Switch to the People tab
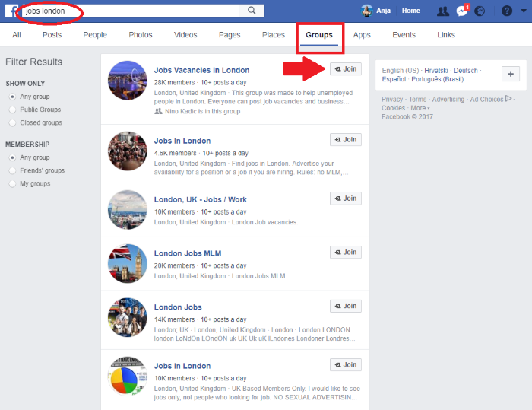Screen dimensions: 532x410 coord(95,35)
